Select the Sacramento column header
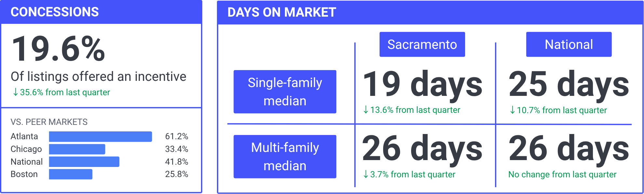 click(422, 44)
